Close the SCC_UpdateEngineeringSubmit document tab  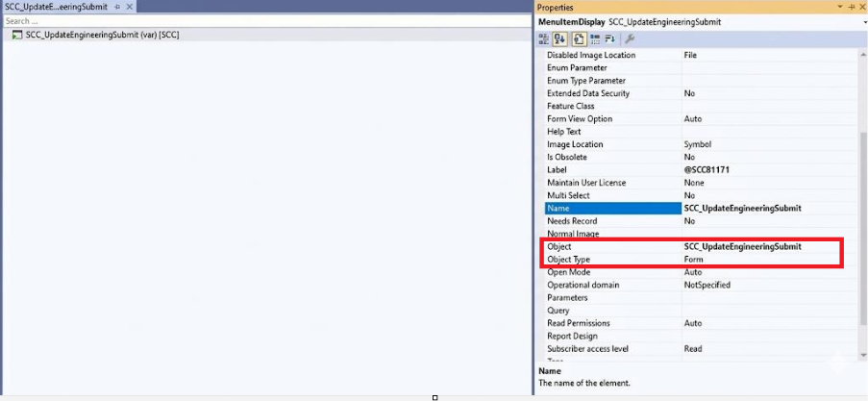(130, 7)
